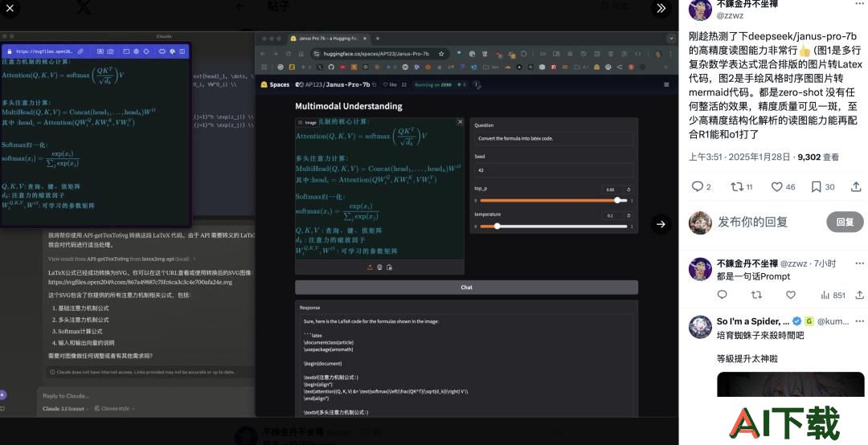Open the X bookmark icon in bookmarks bar

pyautogui.click(x=319, y=67)
